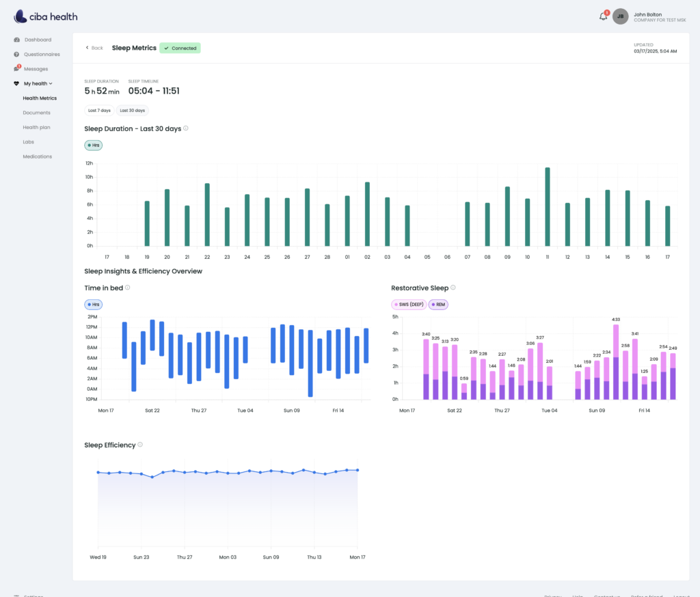Click the Dashboard sidebar icon
This screenshot has width=700, height=597.
click(16, 40)
